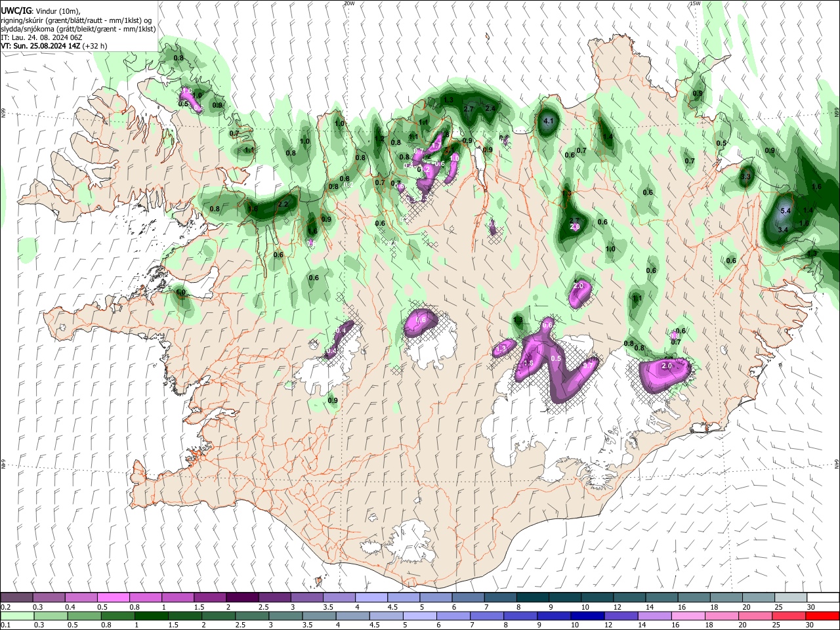Image resolution: width=840 pixels, height=630 pixels.
Task: Click the crimson swatch labeled 25 in lower legend
Action: [789, 616]
